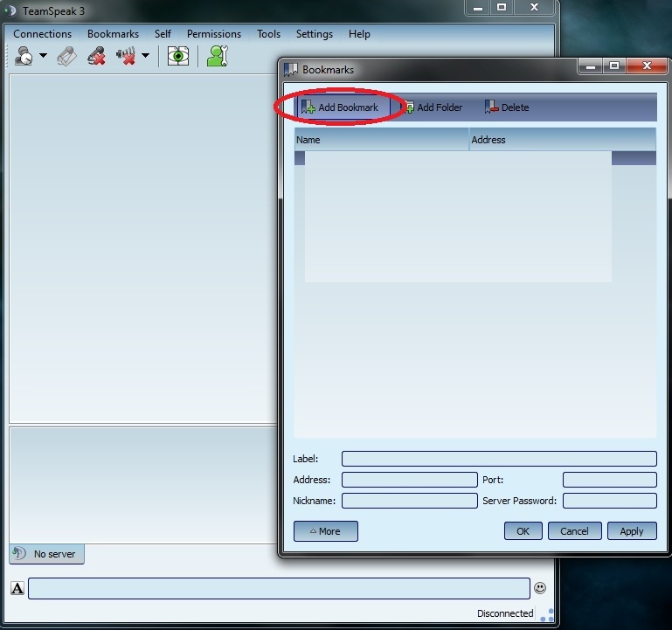The width and height of the screenshot is (672, 630).
Task: Open the Settings menu
Action: (x=314, y=34)
